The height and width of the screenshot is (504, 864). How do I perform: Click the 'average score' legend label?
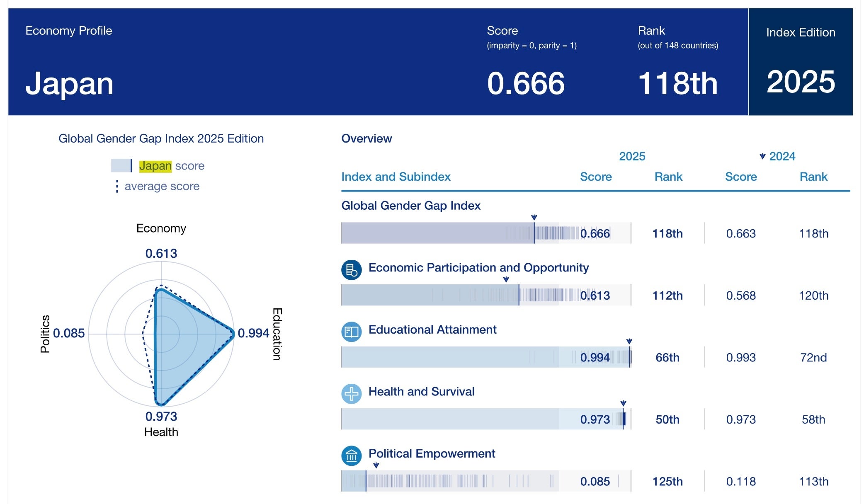tap(162, 186)
